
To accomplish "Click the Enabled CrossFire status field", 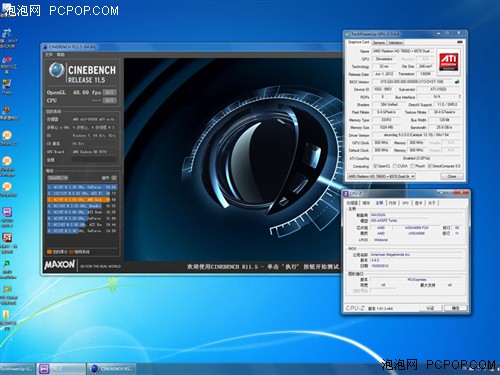I will [x=416, y=158].
